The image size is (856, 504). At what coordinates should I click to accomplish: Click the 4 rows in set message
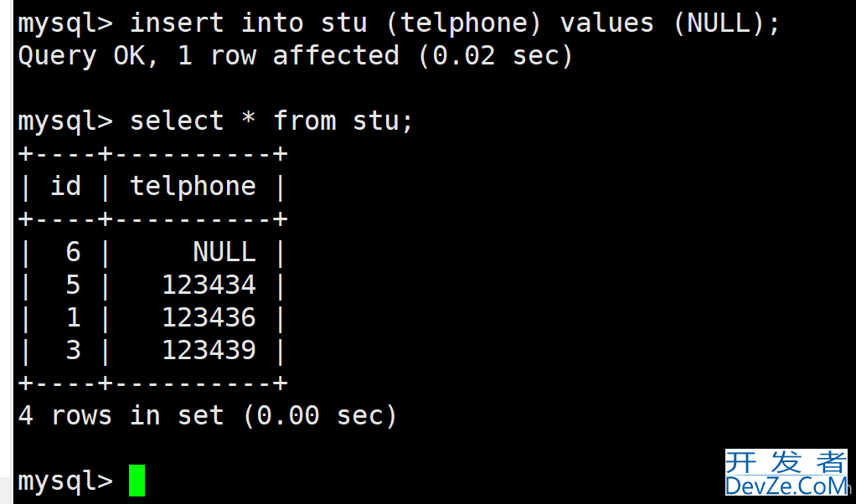208,416
